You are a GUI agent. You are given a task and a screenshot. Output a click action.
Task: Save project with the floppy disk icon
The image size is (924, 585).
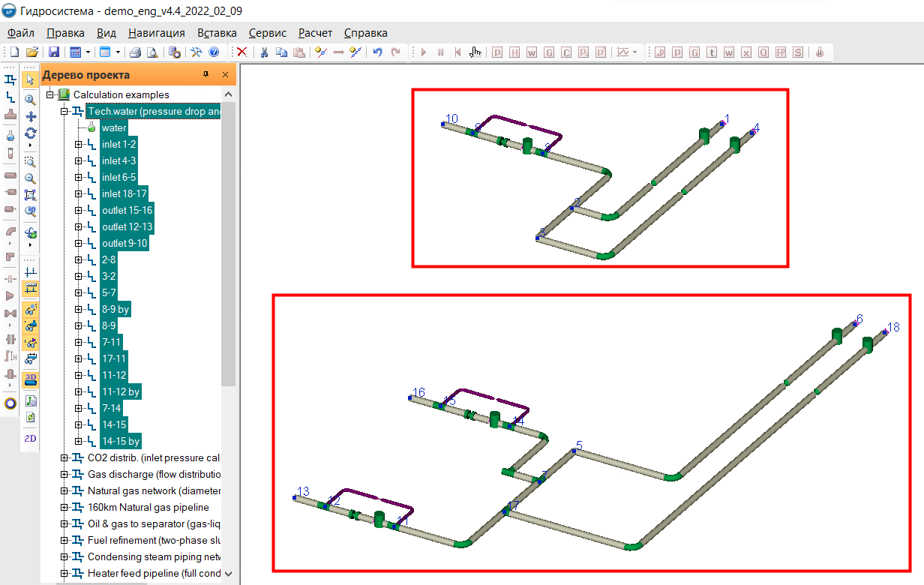coord(54,52)
